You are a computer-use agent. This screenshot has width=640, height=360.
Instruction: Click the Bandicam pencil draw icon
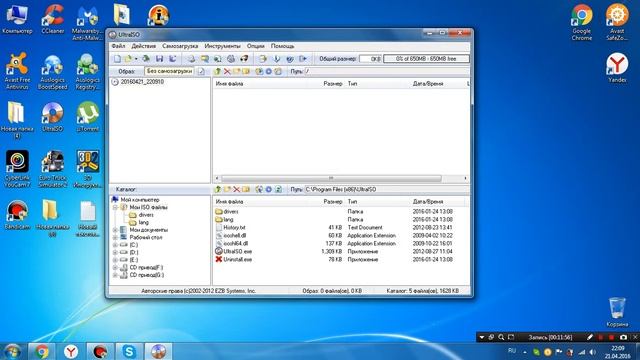point(590,337)
